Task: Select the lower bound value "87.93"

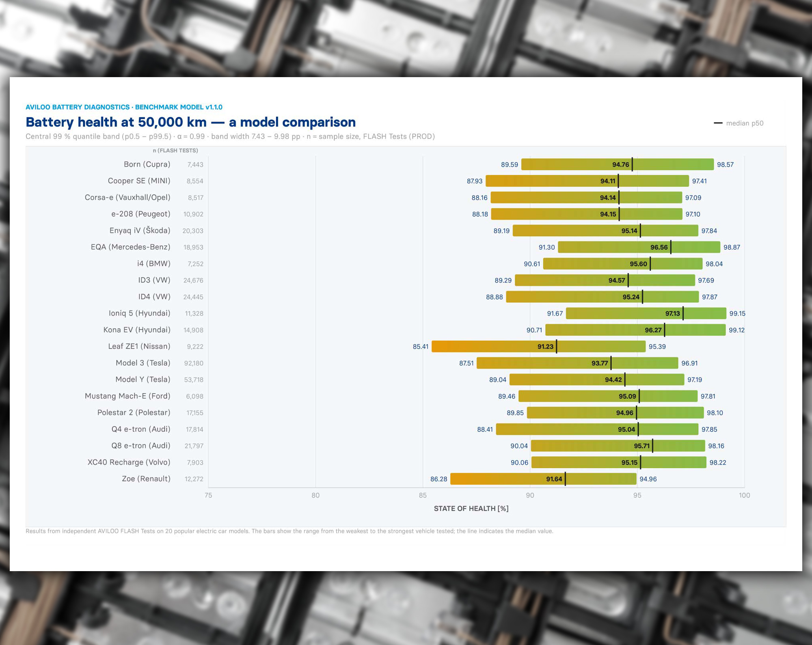Action: pos(475,181)
